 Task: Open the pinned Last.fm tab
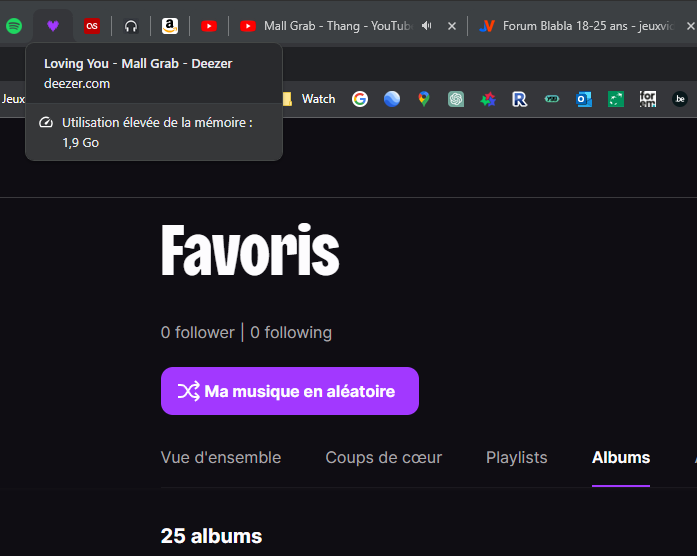click(x=92, y=26)
